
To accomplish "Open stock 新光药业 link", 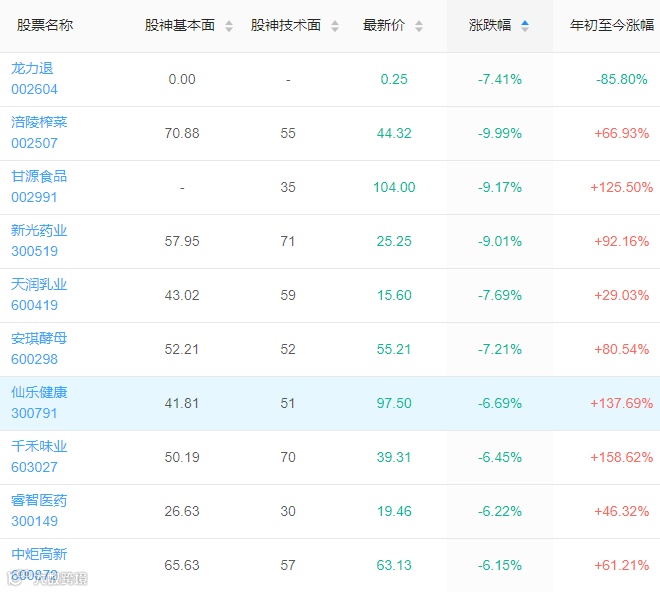I will [39, 230].
